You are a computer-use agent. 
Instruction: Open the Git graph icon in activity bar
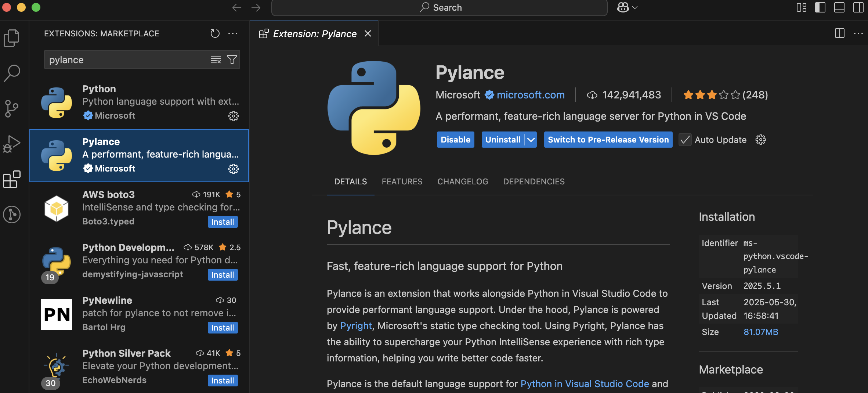point(12,214)
